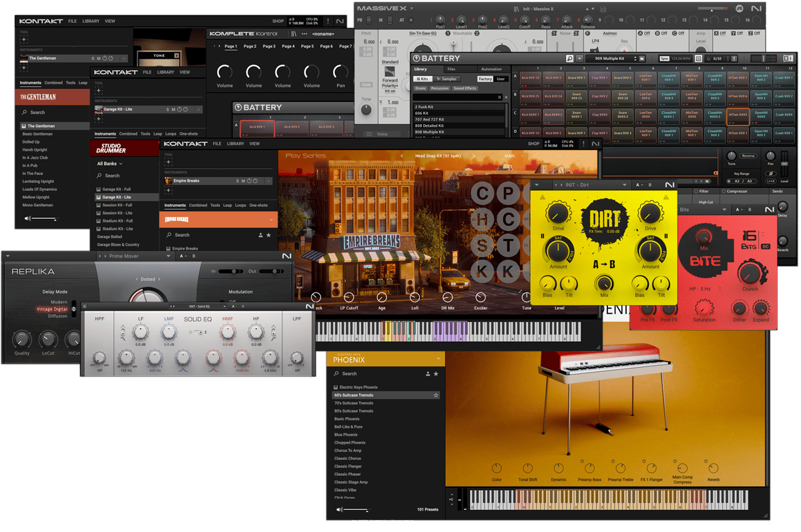Click the speaker volume icon in Phoenix browser

click(340, 510)
